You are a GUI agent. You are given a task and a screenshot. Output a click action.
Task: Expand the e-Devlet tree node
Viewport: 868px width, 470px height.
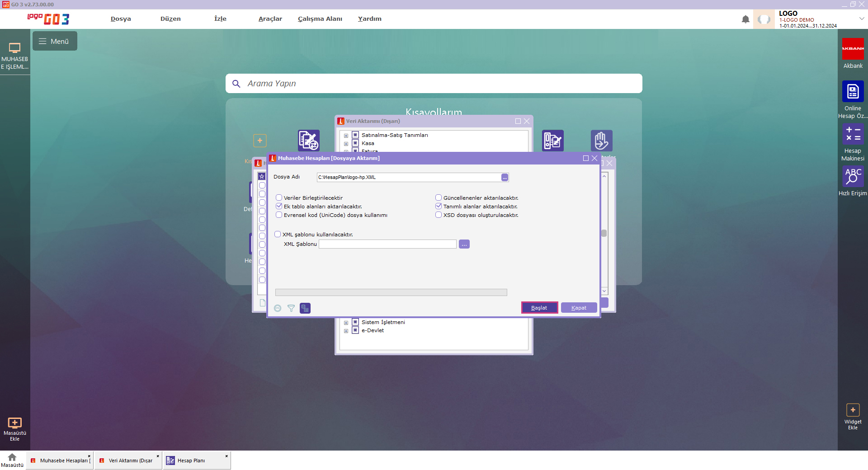click(346, 331)
